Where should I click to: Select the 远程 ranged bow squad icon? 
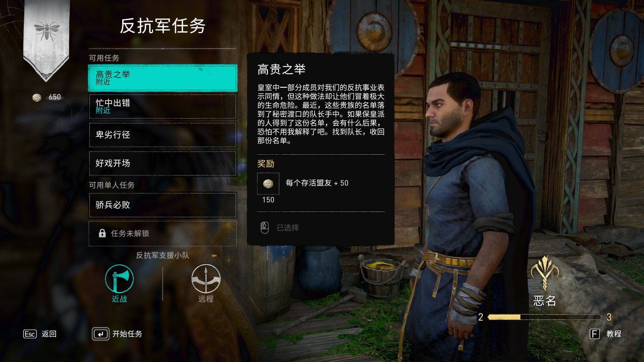(206, 279)
